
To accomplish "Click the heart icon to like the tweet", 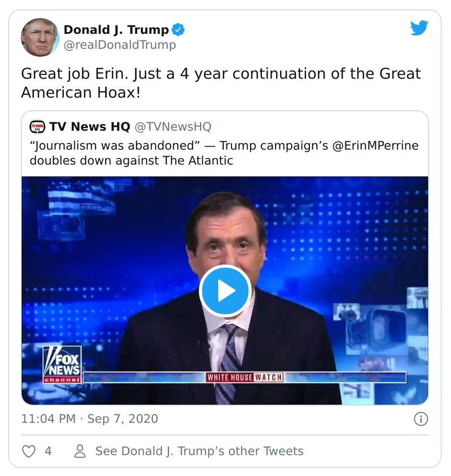I will coord(28,451).
